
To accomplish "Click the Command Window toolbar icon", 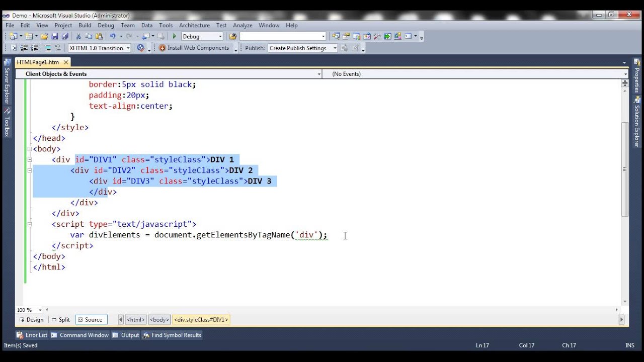I will [409, 36].
